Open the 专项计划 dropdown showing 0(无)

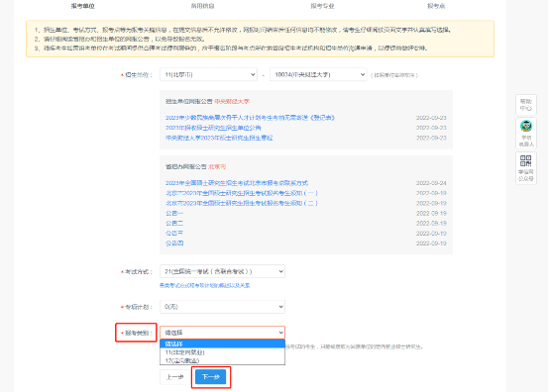click(x=222, y=307)
